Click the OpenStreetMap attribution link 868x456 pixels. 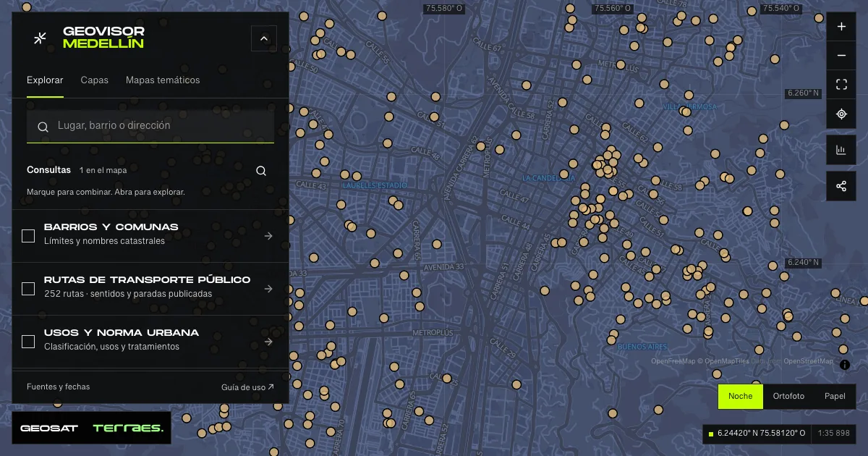click(808, 361)
